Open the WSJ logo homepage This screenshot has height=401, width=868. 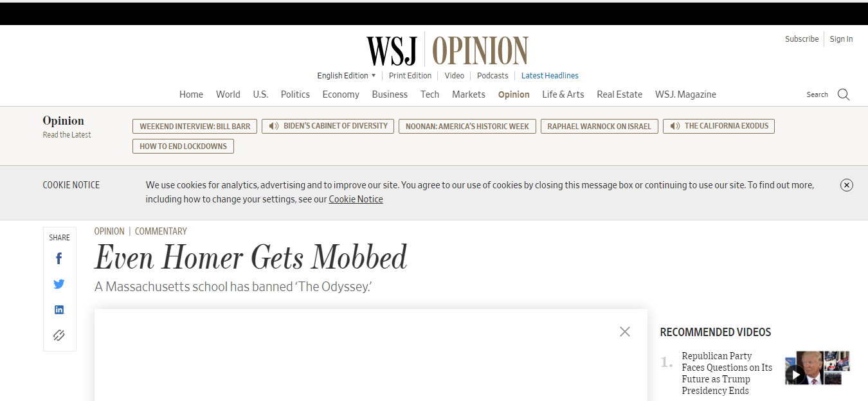(392, 51)
